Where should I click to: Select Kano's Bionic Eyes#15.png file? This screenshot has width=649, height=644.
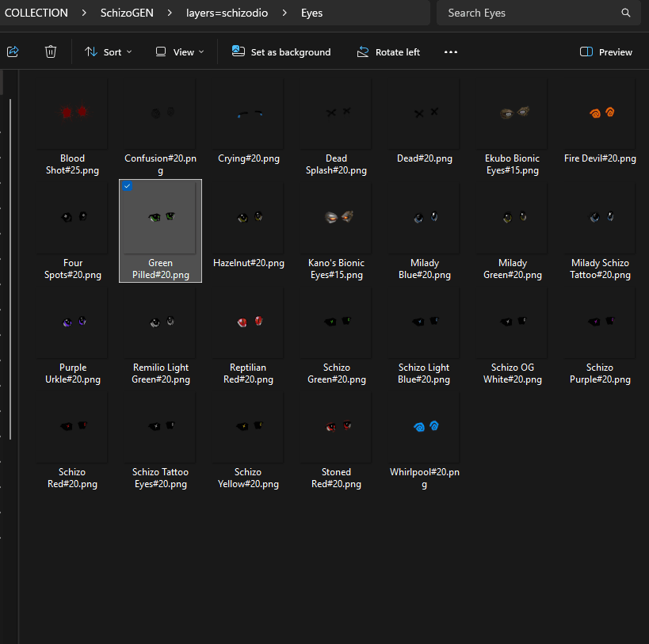pos(336,231)
